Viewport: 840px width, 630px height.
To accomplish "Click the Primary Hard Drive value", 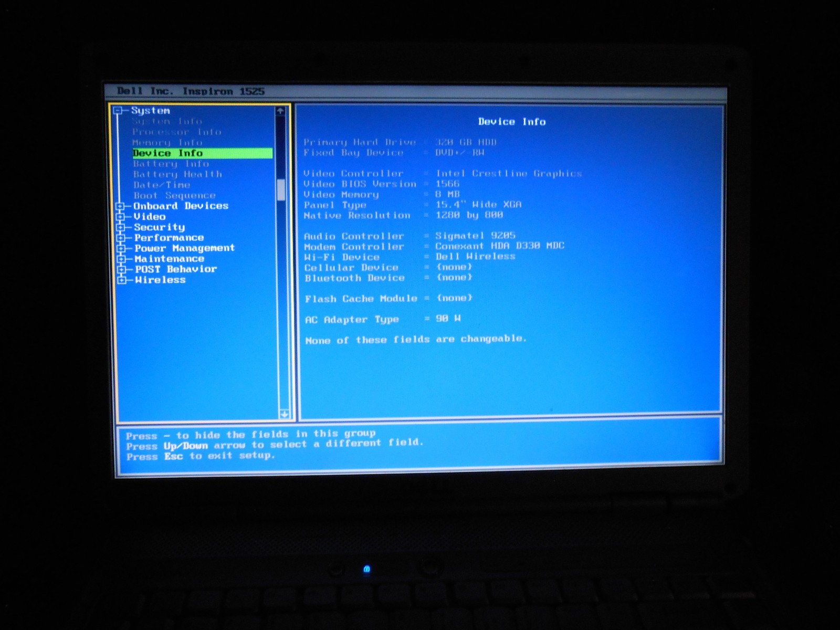I will [465, 142].
